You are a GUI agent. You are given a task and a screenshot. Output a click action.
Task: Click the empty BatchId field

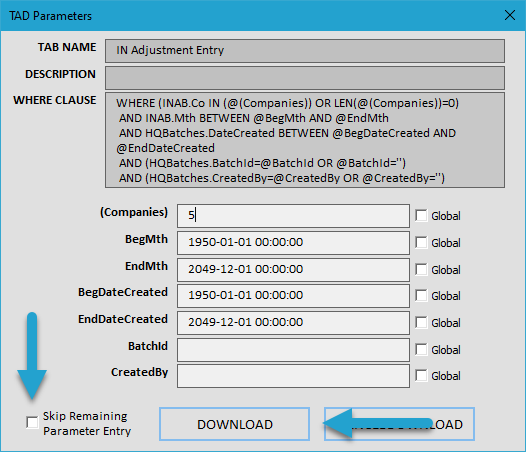[293, 350]
